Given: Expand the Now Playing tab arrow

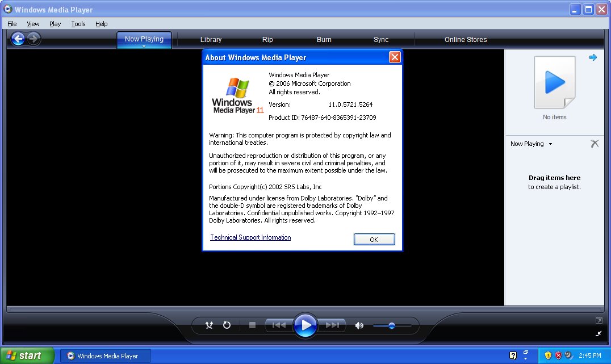Looking at the screenshot, I should pos(144,47).
